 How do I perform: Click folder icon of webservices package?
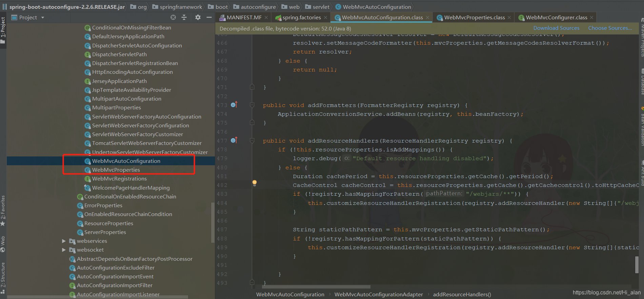[x=72, y=241]
